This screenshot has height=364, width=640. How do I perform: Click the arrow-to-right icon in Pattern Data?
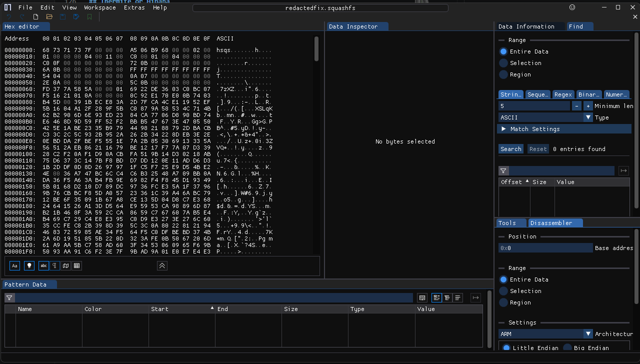(475, 298)
